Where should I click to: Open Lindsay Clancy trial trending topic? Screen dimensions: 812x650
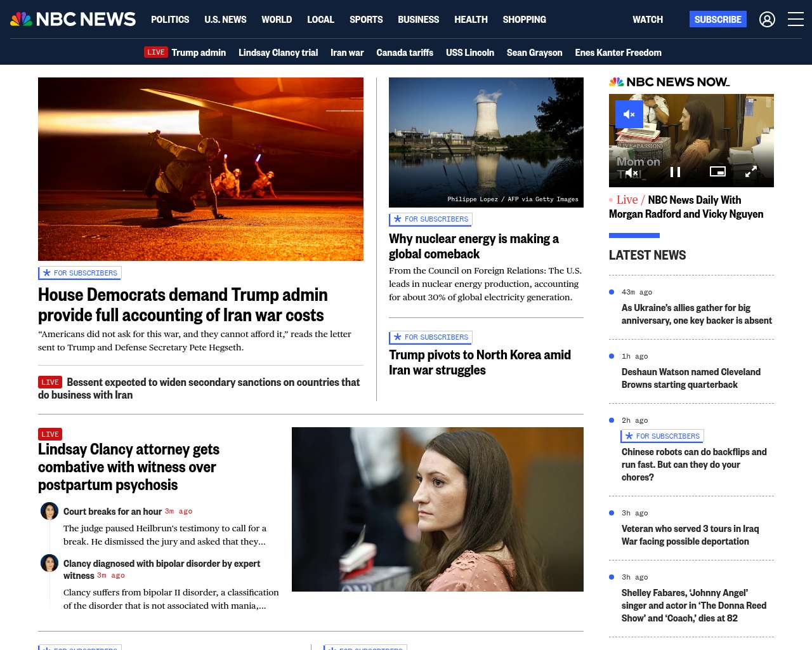(x=278, y=53)
